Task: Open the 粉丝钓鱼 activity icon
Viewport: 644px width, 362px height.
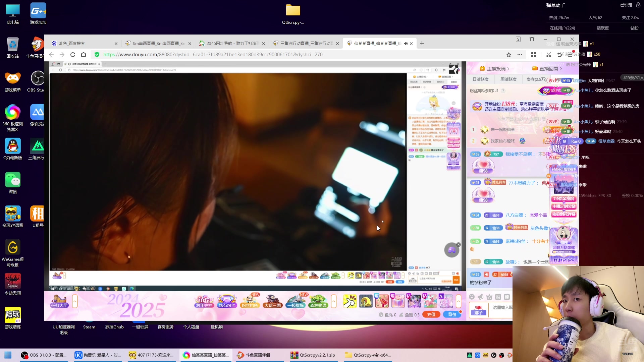Action: click(250, 301)
